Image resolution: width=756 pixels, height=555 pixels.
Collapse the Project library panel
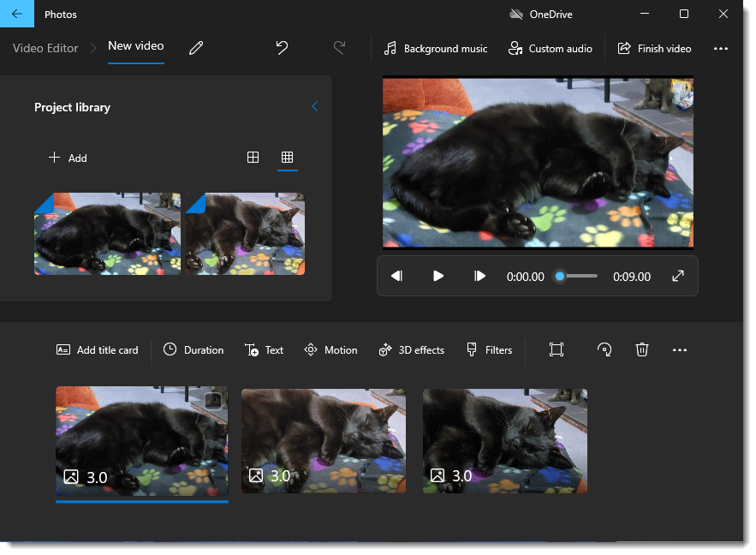314,106
